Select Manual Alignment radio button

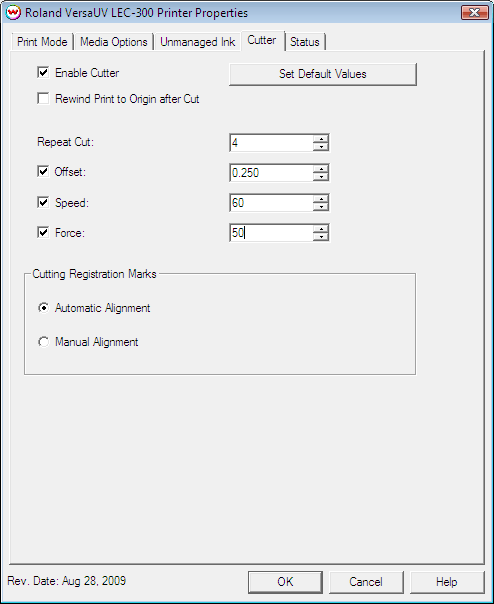click(44, 342)
